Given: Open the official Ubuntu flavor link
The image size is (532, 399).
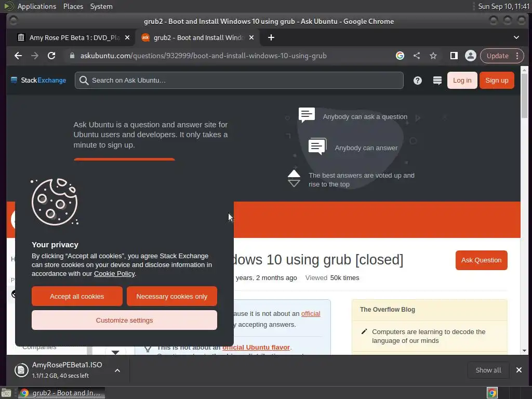Looking at the screenshot, I should [x=256, y=348].
